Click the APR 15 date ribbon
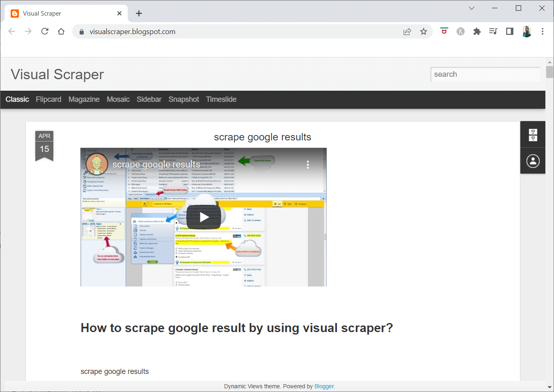 [44, 146]
